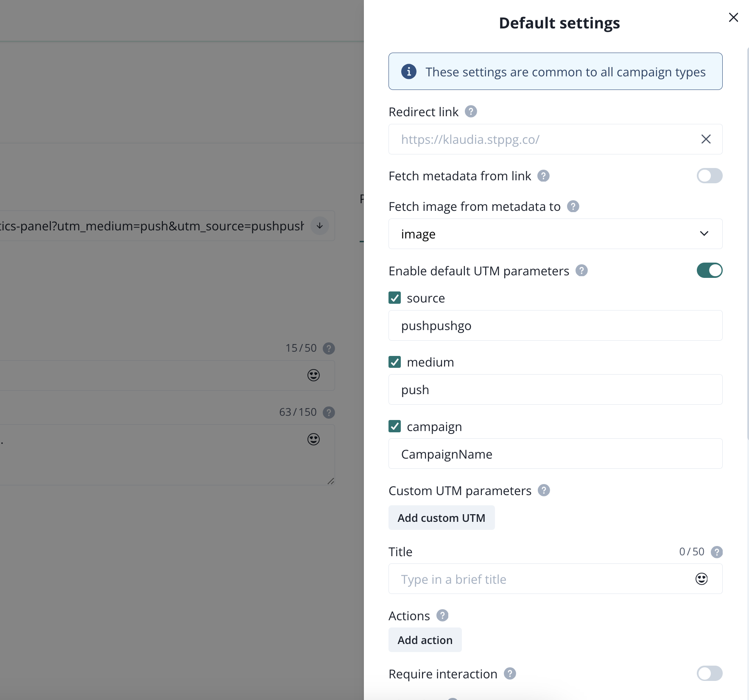Close the Default settings panel

[x=733, y=17]
